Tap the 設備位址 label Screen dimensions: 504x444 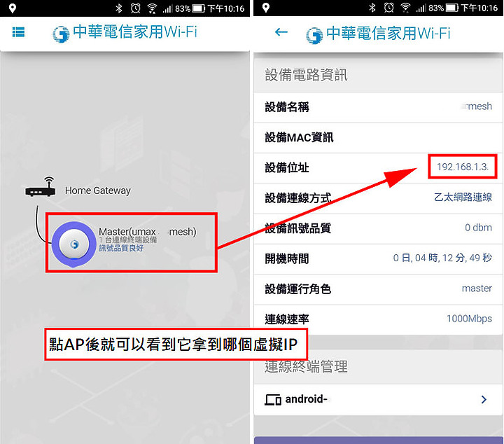coord(287,168)
